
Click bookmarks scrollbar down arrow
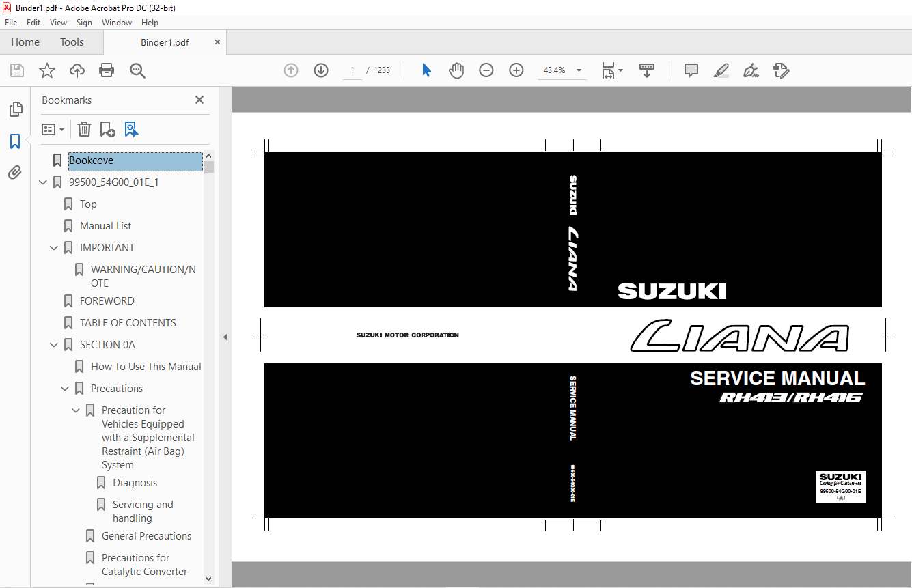209,579
